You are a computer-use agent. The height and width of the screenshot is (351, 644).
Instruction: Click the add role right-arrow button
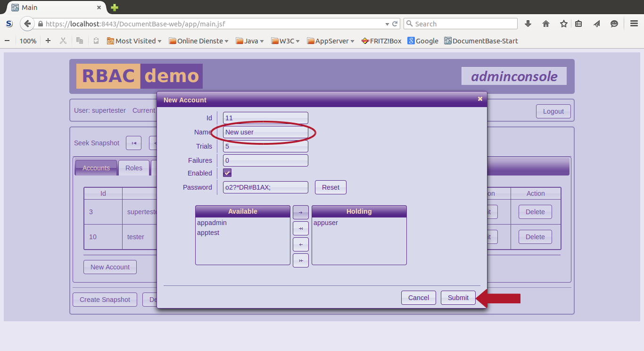(300, 212)
